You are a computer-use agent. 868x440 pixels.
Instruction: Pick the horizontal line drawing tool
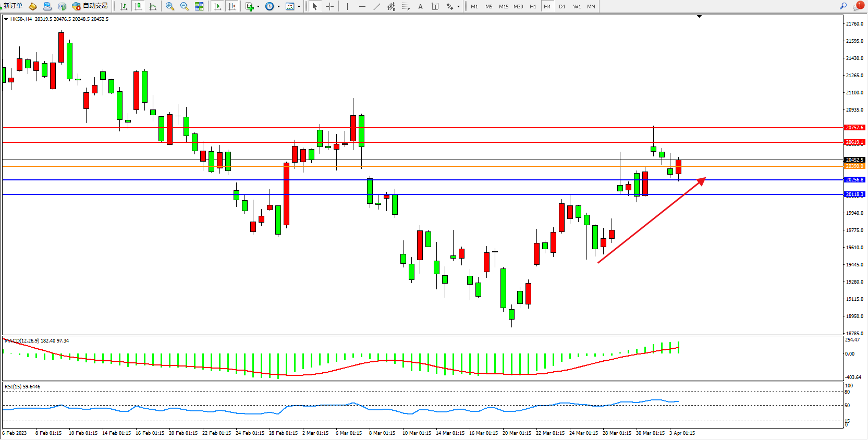point(362,6)
